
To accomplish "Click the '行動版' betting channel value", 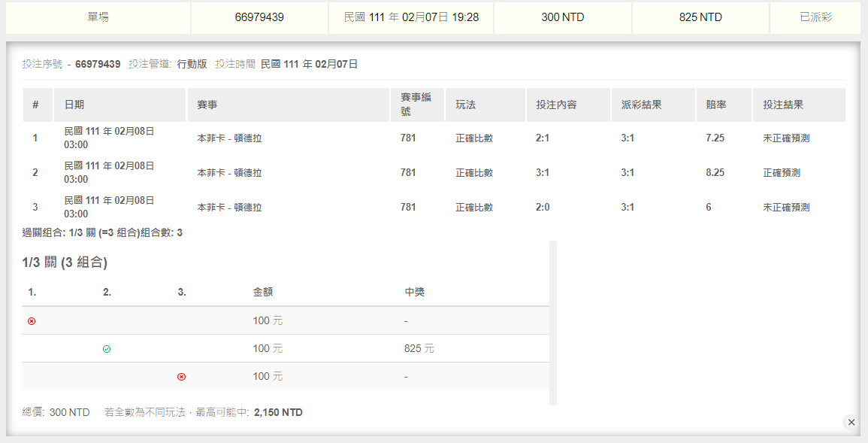I will [192, 64].
